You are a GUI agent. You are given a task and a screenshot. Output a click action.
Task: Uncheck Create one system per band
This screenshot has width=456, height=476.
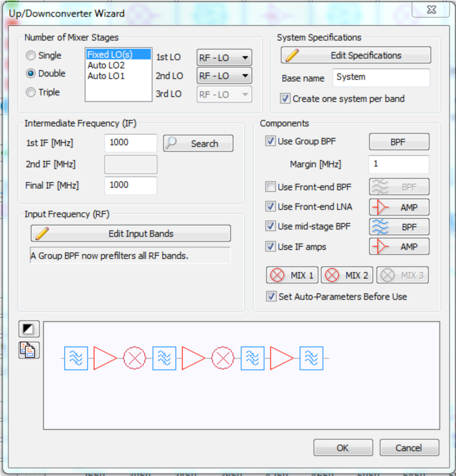click(285, 99)
